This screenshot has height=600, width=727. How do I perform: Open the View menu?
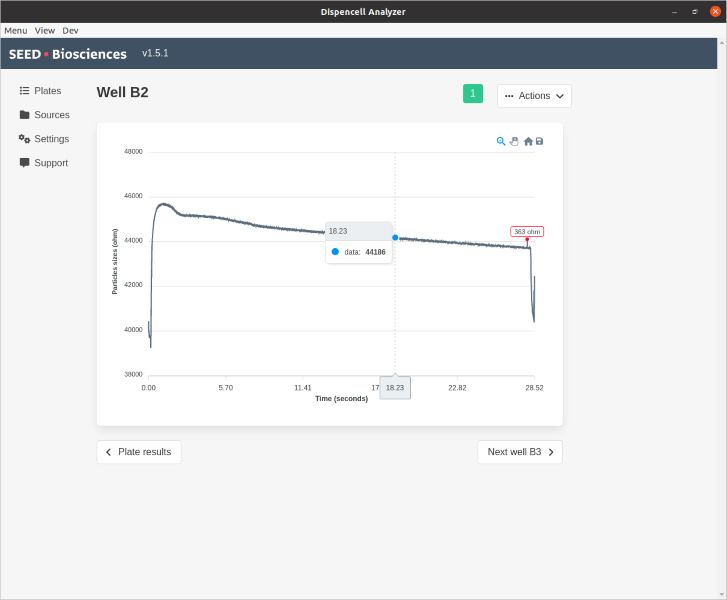45,31
